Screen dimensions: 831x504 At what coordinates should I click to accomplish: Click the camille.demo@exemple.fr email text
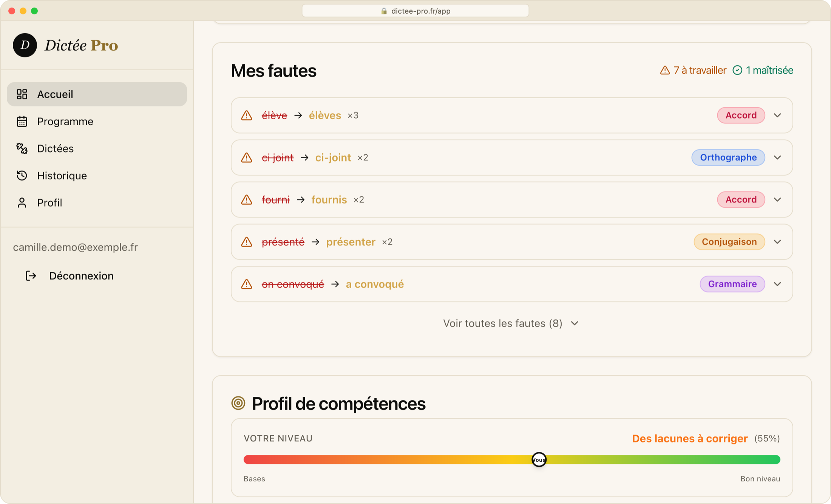tap(76, 247)
